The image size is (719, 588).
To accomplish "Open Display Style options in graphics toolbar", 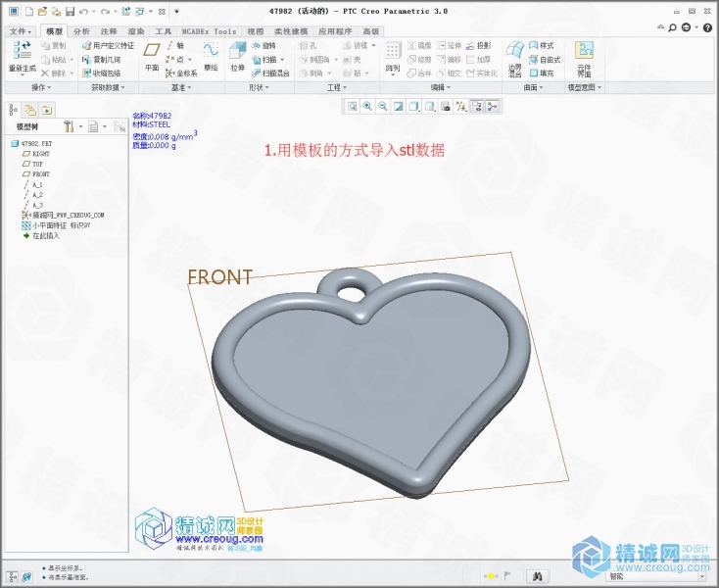I will 414,107.
